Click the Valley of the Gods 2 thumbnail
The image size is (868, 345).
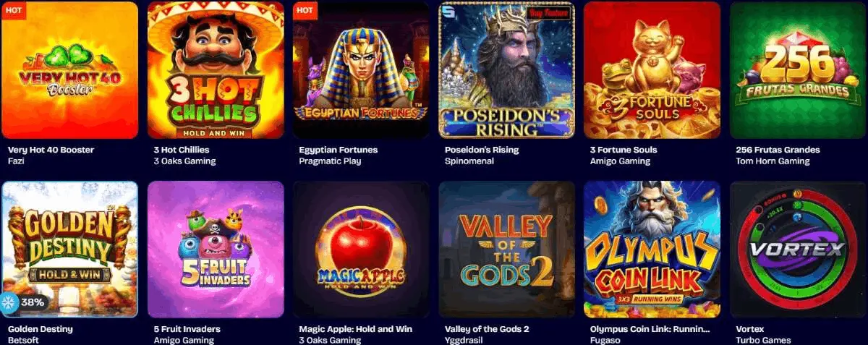[507, 250]
